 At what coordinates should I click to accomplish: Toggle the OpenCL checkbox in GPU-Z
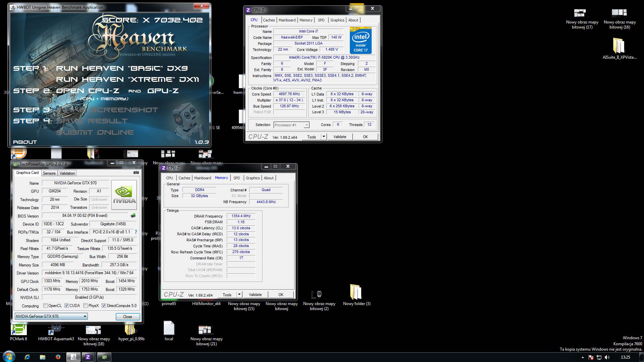click(x=45, y=306)
